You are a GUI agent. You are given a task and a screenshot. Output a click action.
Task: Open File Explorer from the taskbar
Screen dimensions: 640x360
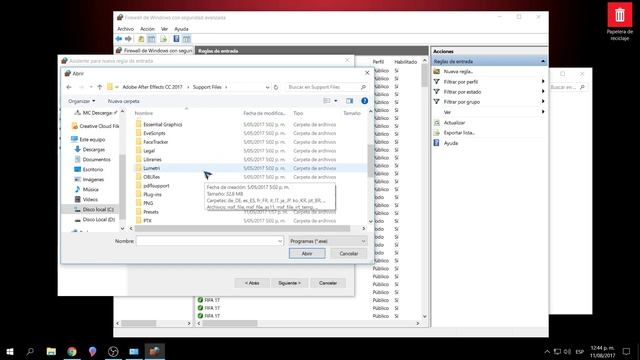[51, 351]
